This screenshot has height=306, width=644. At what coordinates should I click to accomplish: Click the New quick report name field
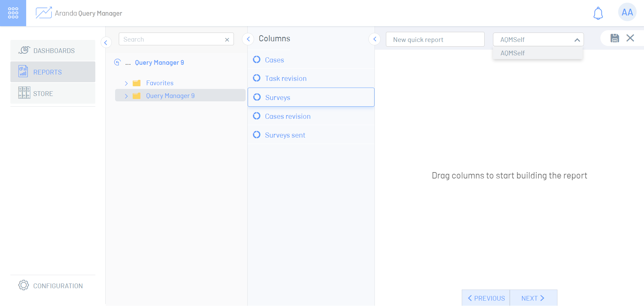point(435,40)
